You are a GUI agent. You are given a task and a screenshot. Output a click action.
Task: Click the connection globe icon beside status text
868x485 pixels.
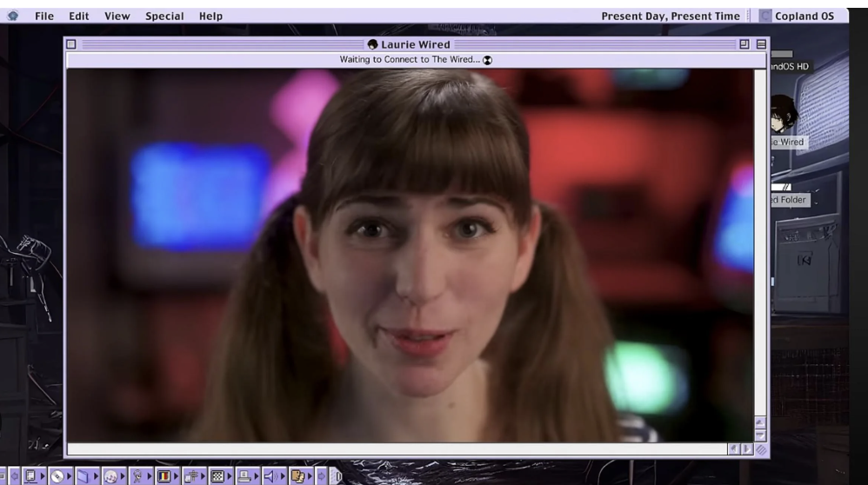tap(487, 60)
